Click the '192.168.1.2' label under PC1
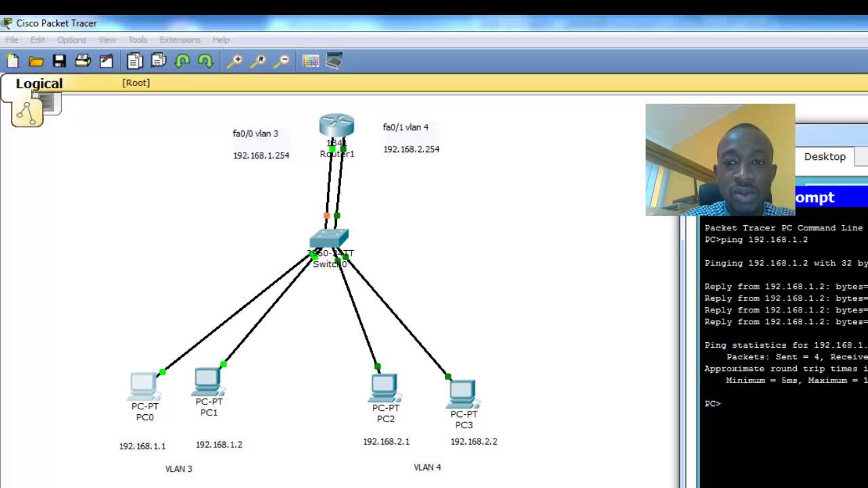 pos(219,445)
